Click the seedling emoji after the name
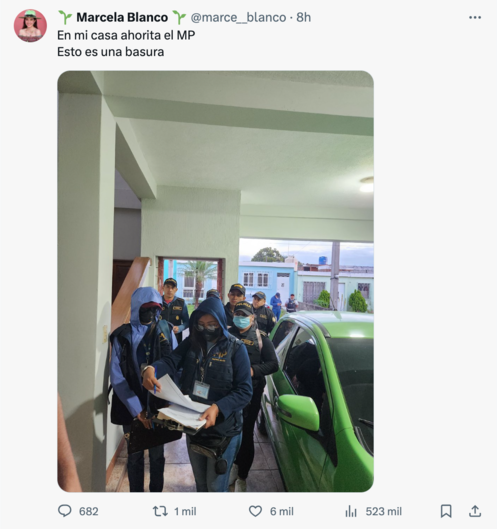This screenshot has height=529, width=500. coord(179,18)
